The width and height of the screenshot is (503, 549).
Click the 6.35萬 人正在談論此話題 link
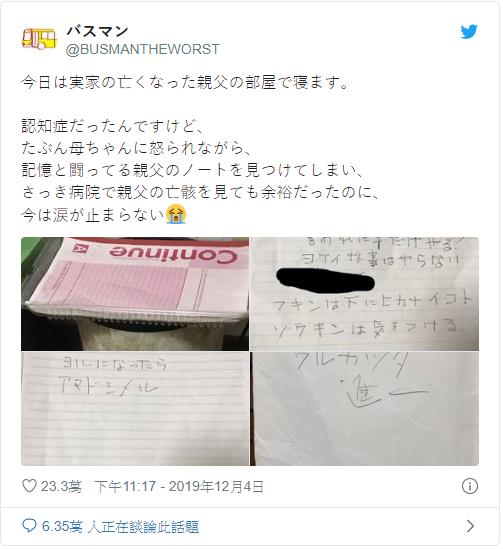(x=120, y=526)
